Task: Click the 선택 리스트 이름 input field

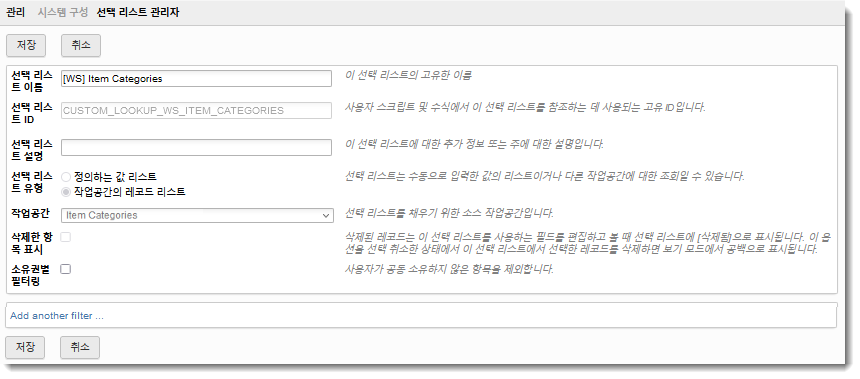Action: (196, 78)
